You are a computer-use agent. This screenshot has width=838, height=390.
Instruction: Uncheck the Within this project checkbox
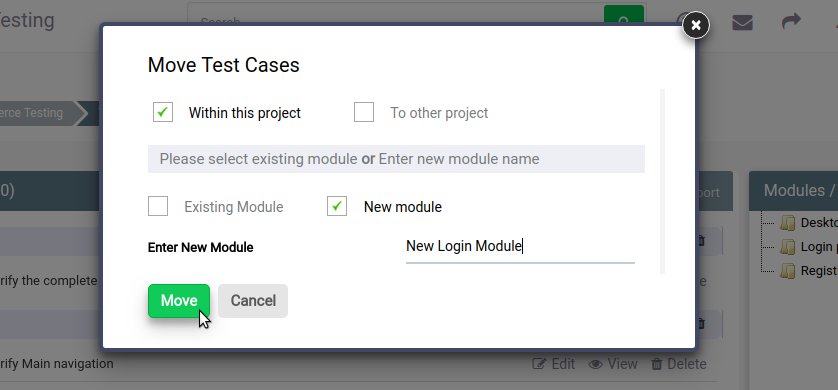tap(163, 112)
